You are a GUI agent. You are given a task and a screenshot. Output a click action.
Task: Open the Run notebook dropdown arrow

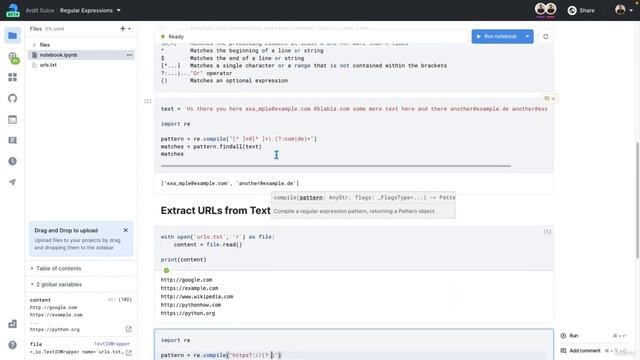tap(527, 36)
